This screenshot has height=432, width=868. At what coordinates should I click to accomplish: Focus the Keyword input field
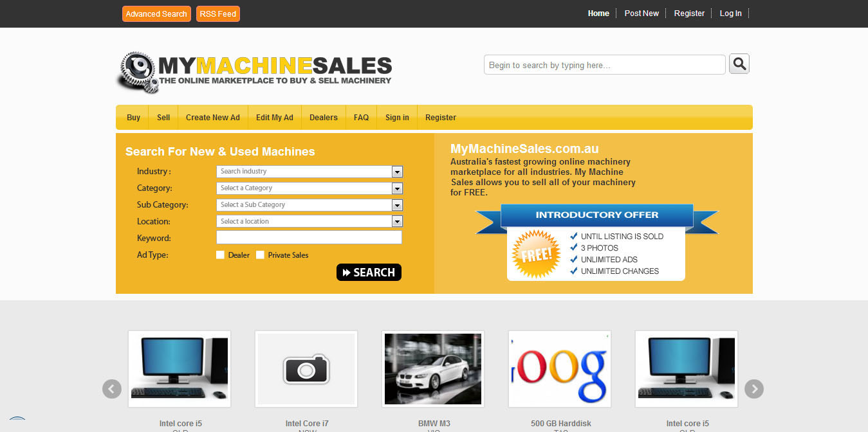point(309,238)
